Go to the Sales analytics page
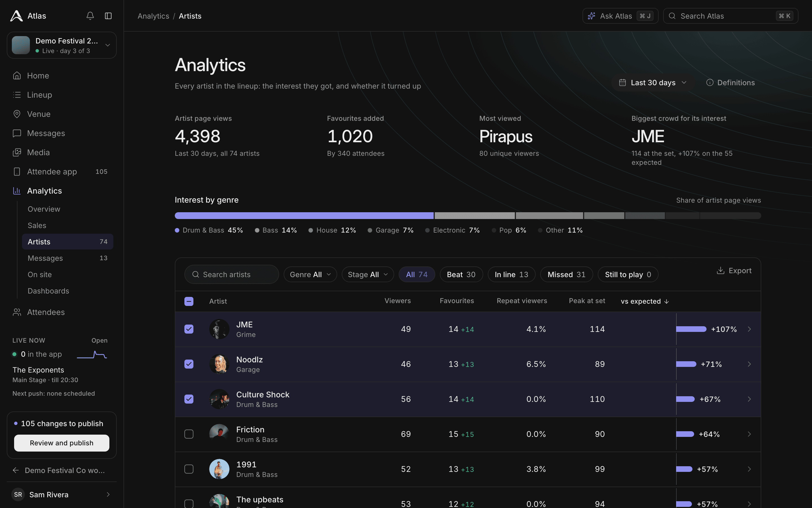 coord(67,225)
